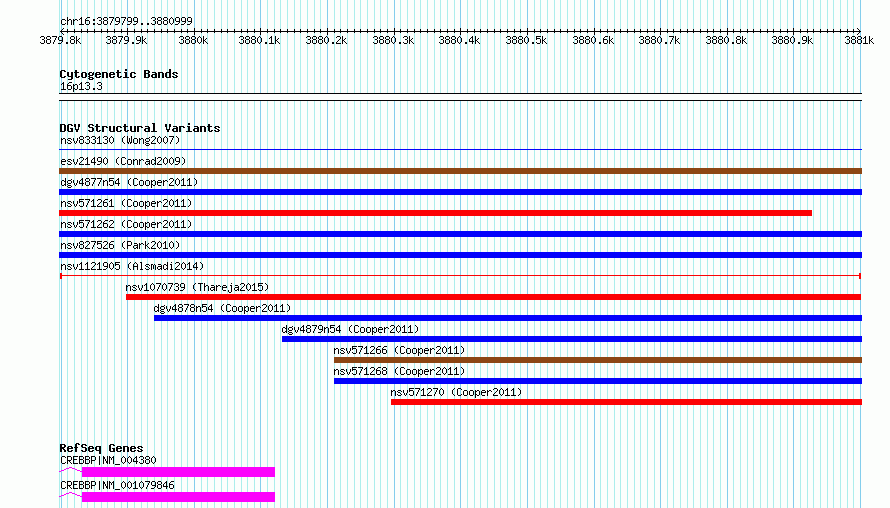890x508 pixels.
Task: Click the nsv571270 (Cooper2011) label
Action: click(456, 392)
